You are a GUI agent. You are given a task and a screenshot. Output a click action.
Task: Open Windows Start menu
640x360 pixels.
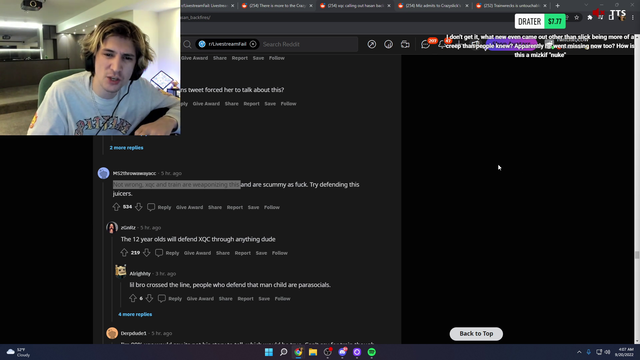(x=269, y=352)
